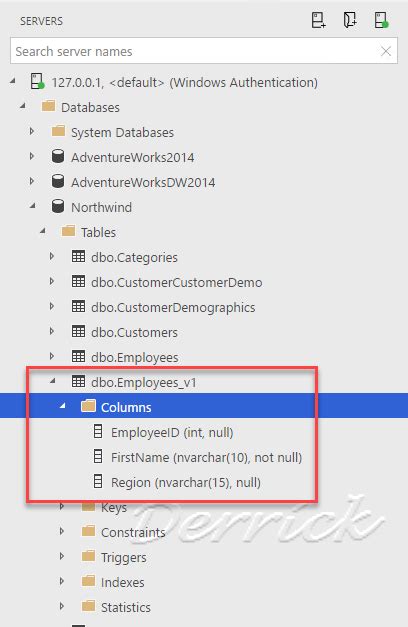This screenshot has width=408, height=627.
Task: Select the dbo.CustomerCustomerDemo table label
Action: [x=176, y=282]
